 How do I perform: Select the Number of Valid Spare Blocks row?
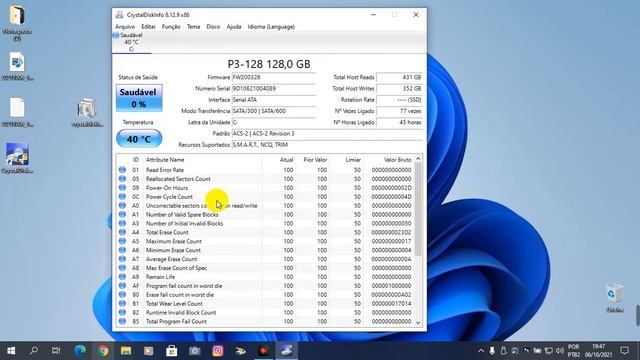265,214
